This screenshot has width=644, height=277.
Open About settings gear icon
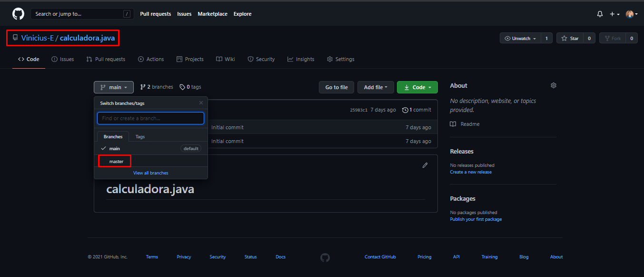553,85
